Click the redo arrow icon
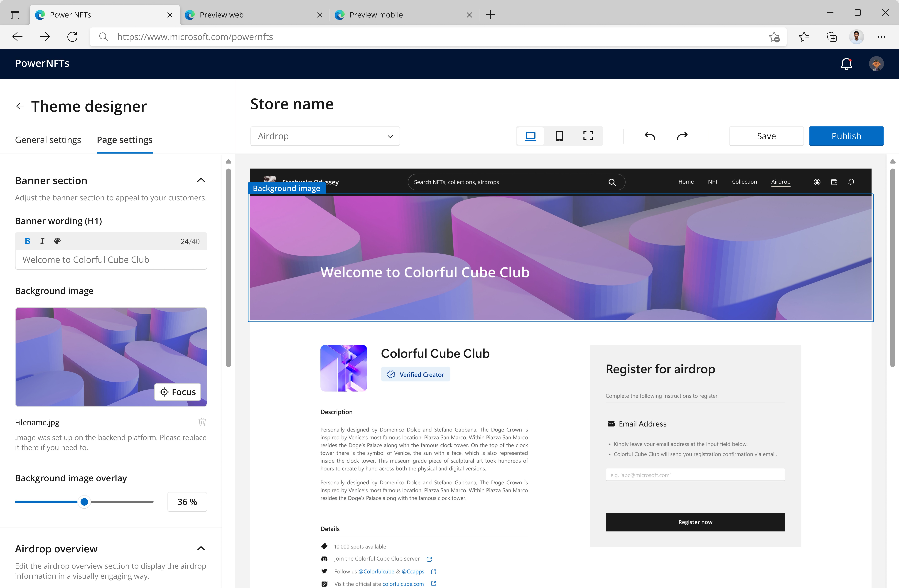The width and height of the screenshot is (899, 588). [682, 136]
